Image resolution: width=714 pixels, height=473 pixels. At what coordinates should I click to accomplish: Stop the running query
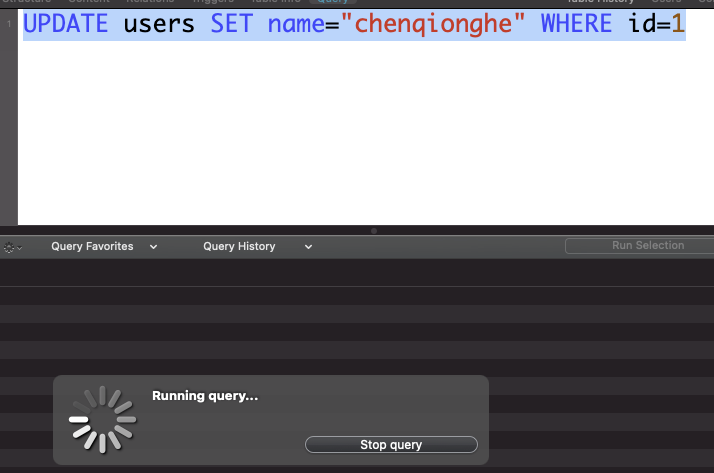point(391,445)
